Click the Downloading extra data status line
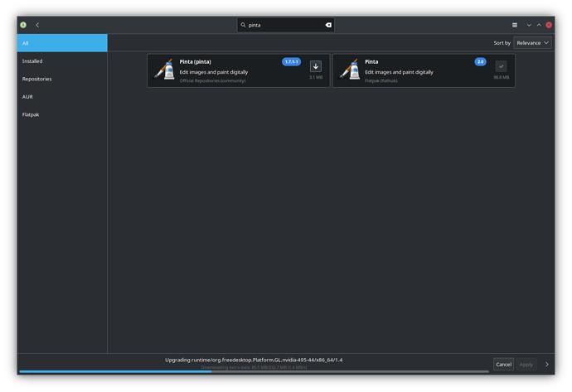Screen dimensions: 572x392 coord(254,367)
